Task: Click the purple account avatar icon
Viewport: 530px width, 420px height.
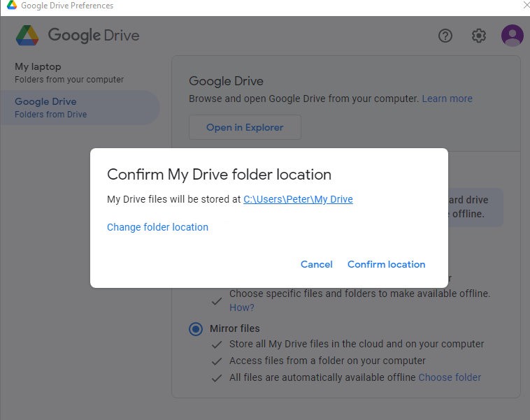Action: 512,36
